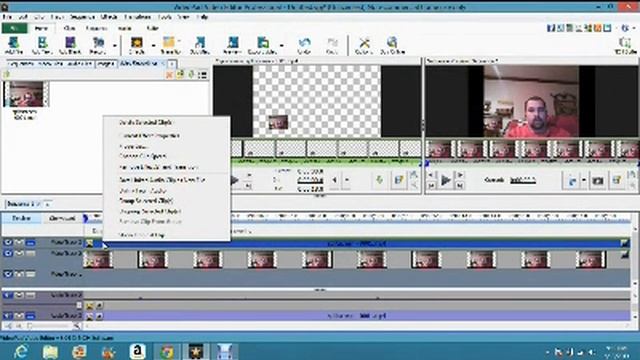Image resolution: width=640 pixels, height=360 pixels.
Task: Expand the Export Video dropdown arrow
Action: (x=282, y=45)
